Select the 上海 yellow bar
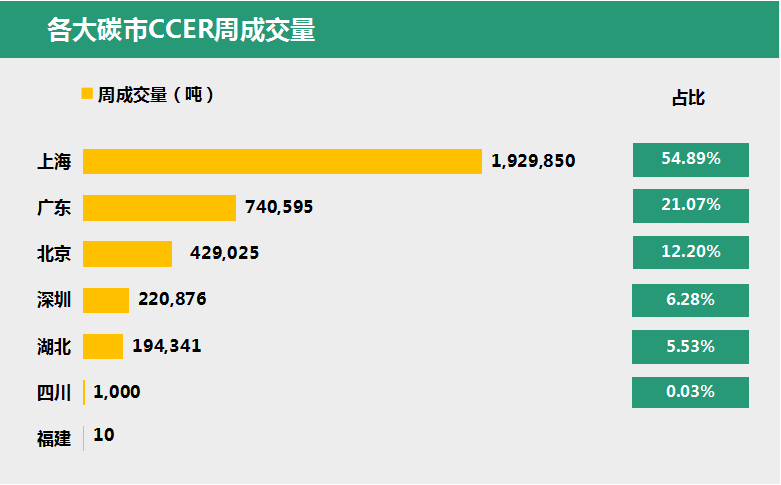 [x=282, y=161]
